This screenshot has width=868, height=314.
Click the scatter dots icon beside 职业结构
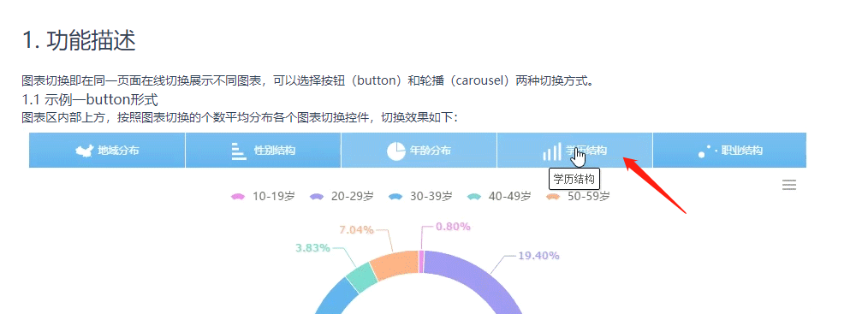tap(705, 151)
